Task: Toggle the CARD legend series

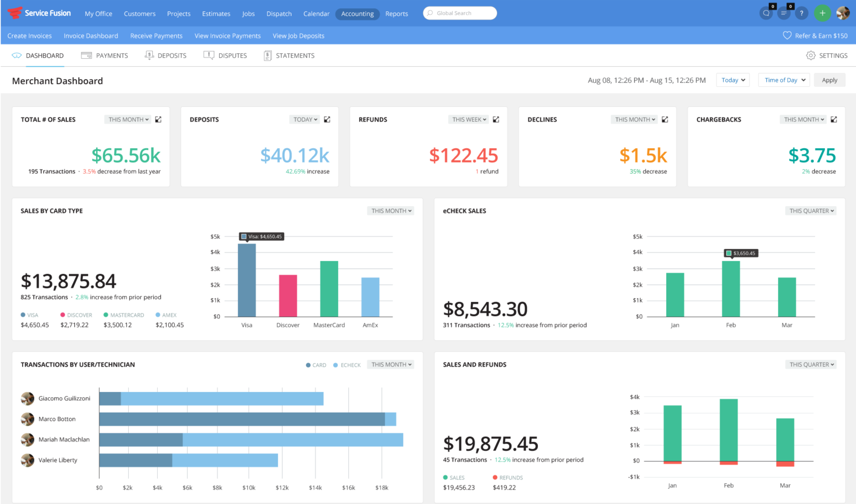Action: (316, 365)
